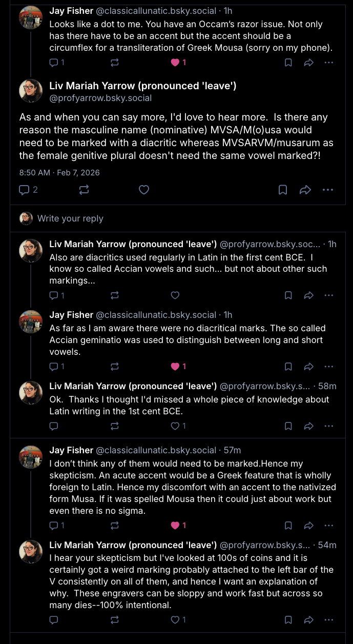Open more options on the main post

[328, 190]
